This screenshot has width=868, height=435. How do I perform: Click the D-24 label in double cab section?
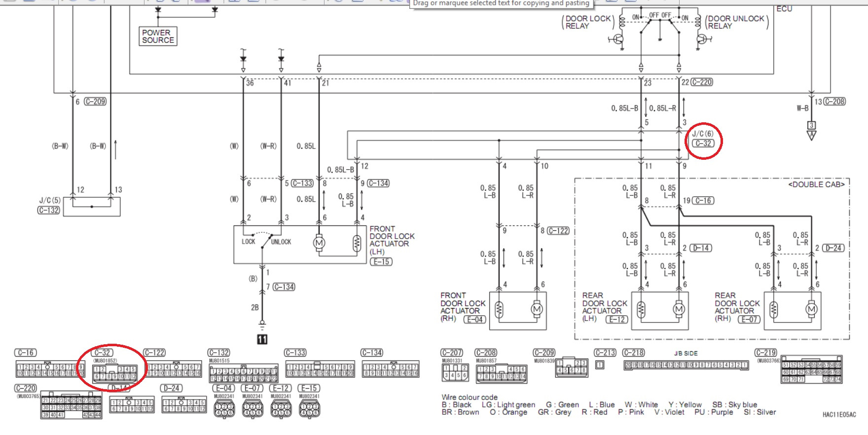coord(833,248)
